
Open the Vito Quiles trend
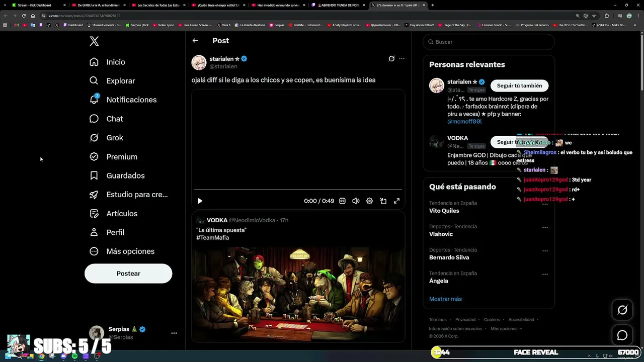coord(444,211)
